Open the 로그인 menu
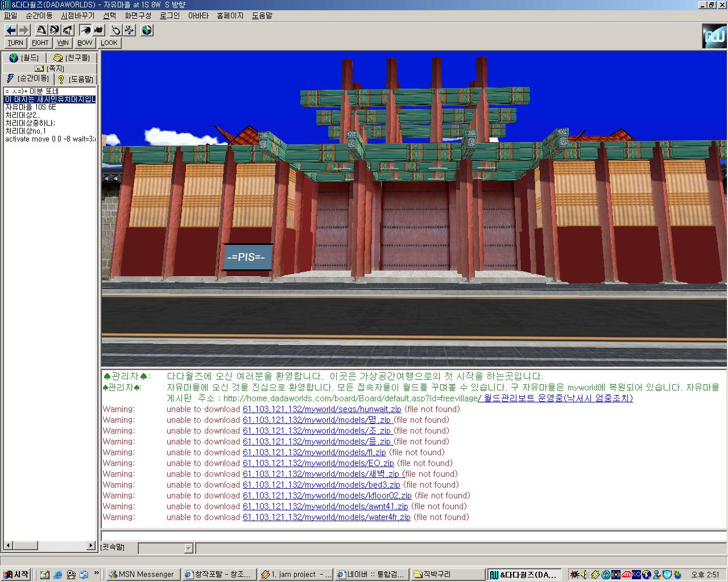728x582 pixels. point(169,16)
